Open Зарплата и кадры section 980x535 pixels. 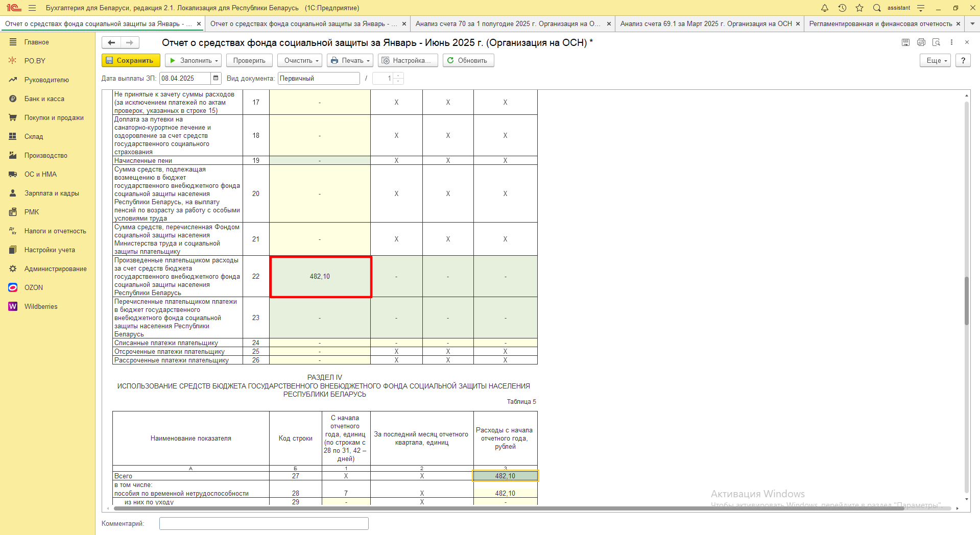coord(52,193)
